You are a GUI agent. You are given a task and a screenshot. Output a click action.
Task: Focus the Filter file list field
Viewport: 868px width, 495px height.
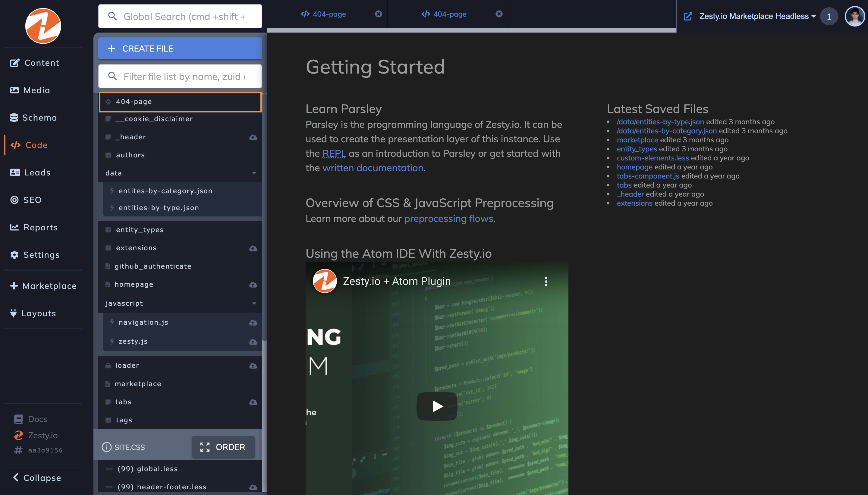point(180,77)
